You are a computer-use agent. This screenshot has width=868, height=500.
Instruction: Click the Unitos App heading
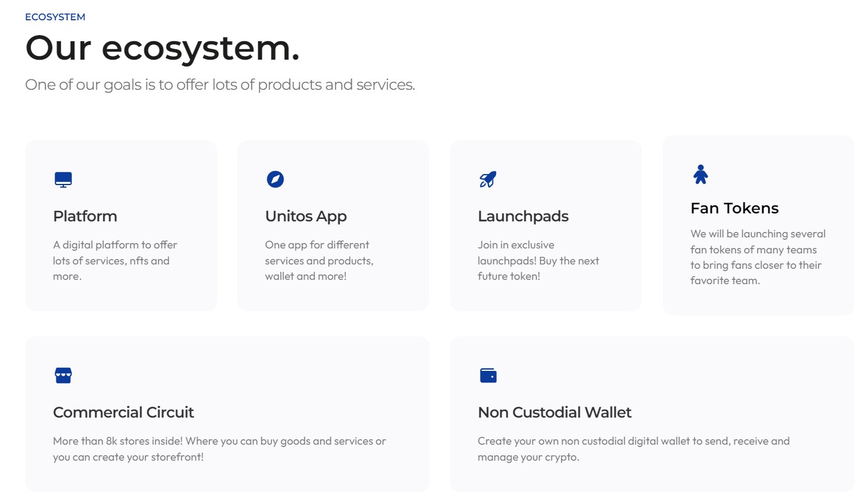pyautogui.click(x=306, y=216)
